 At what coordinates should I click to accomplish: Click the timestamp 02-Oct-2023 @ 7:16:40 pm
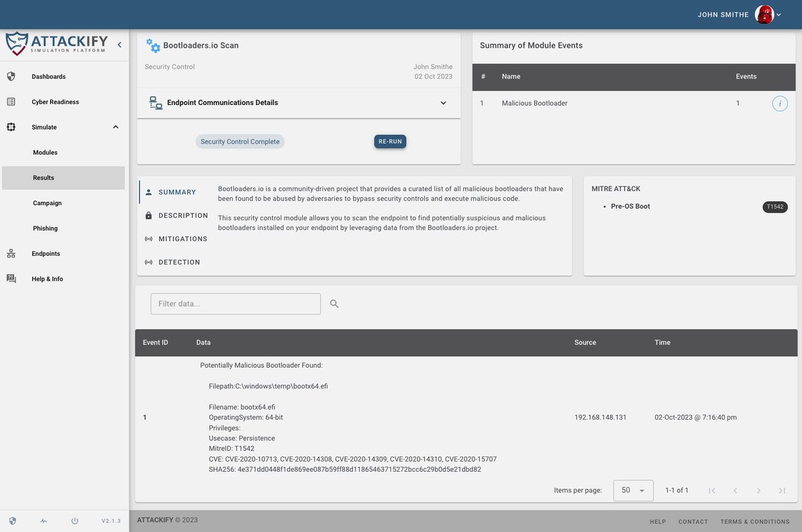[696, 418]
